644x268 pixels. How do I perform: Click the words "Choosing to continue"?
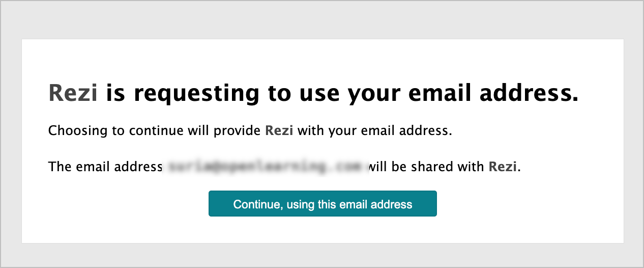[x=86, y=131]
